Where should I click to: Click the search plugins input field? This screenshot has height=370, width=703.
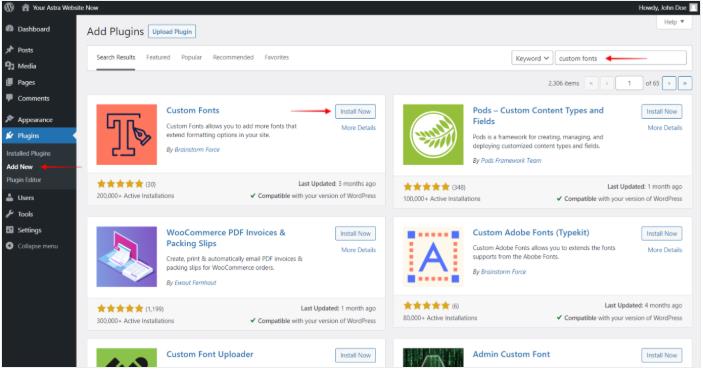click(x=621, y=58)
